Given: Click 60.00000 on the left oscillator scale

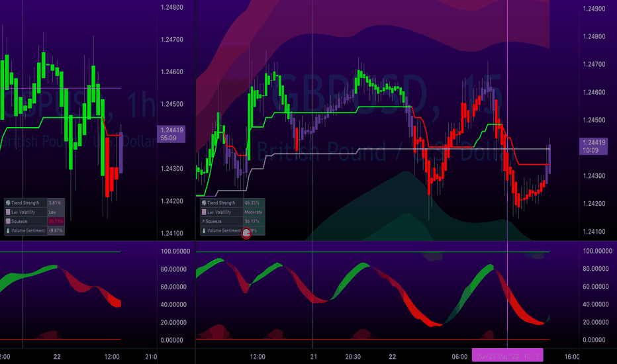Looking at the screenshot, I should [x=173, y=287].
